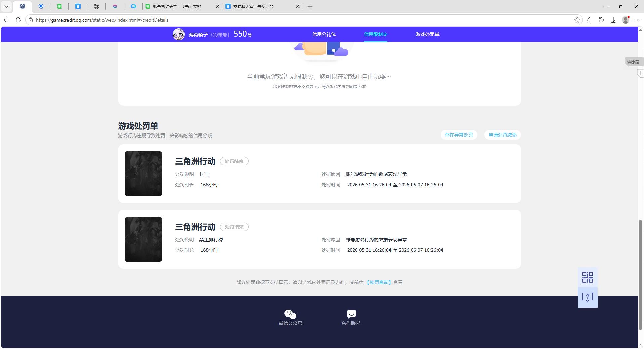Click the 封号 penalty description text
Screen dimensions: 644x349
(204, 174)
